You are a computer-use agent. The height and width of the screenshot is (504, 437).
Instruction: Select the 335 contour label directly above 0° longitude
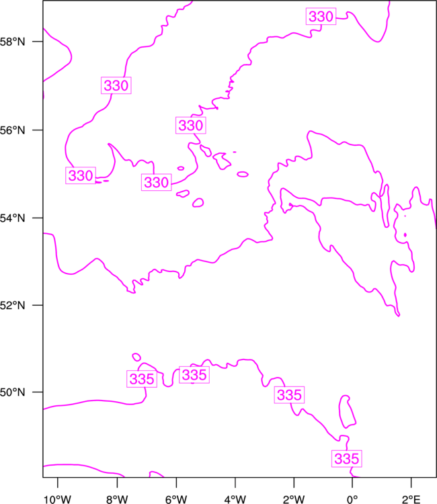tap(347, 459)
